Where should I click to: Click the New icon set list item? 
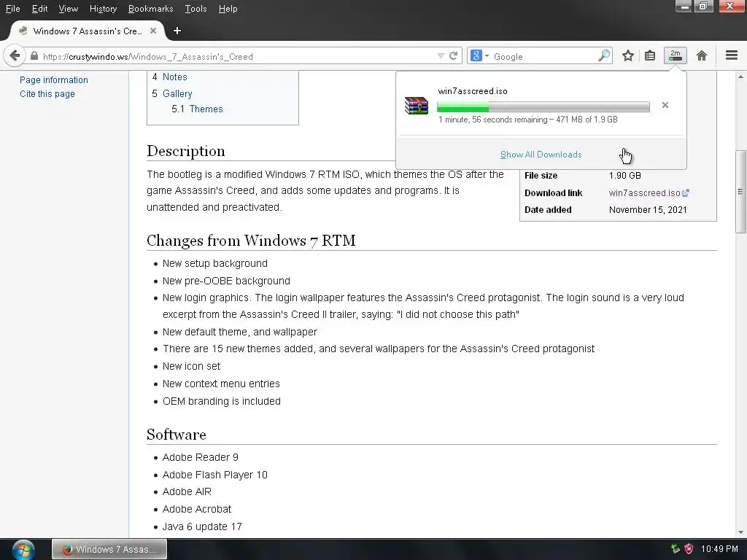[x=192, y=366]
